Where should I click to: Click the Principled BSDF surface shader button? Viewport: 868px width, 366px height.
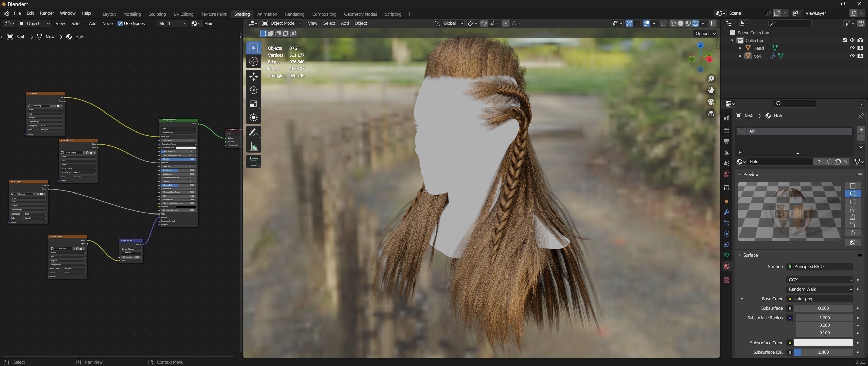(x=820, y=266)
